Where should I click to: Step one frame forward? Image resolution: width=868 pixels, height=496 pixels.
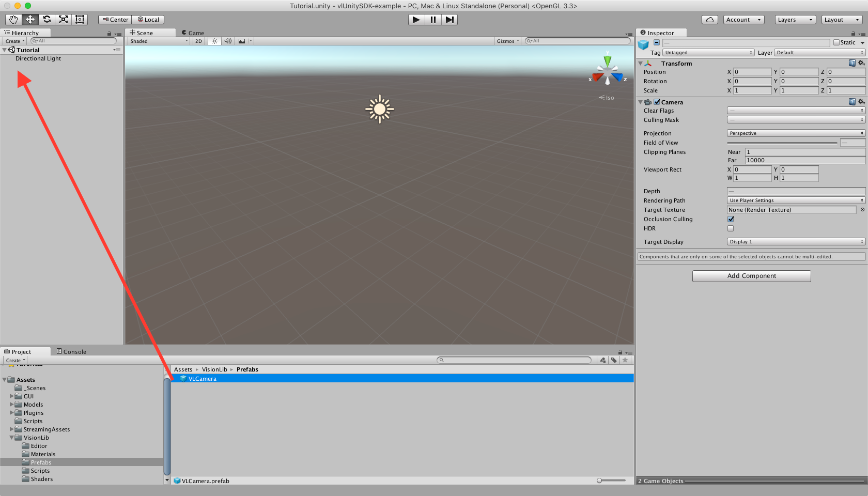450,20
